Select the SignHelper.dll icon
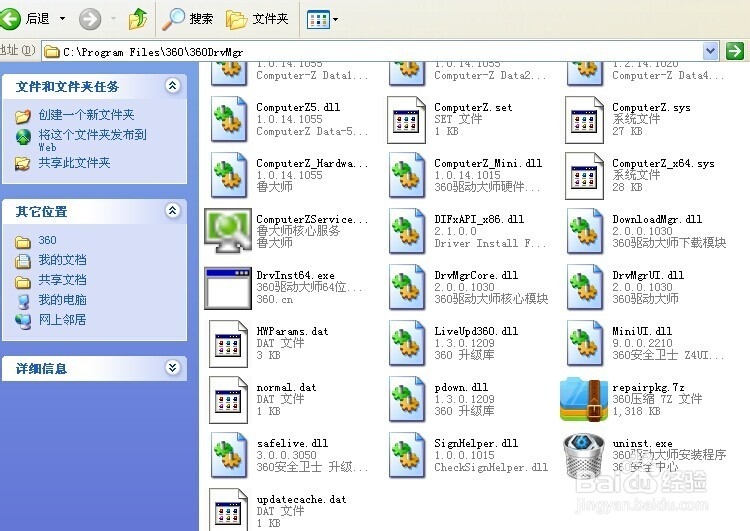The width and height of the screenshot is (750, 531). pos(407,455)
